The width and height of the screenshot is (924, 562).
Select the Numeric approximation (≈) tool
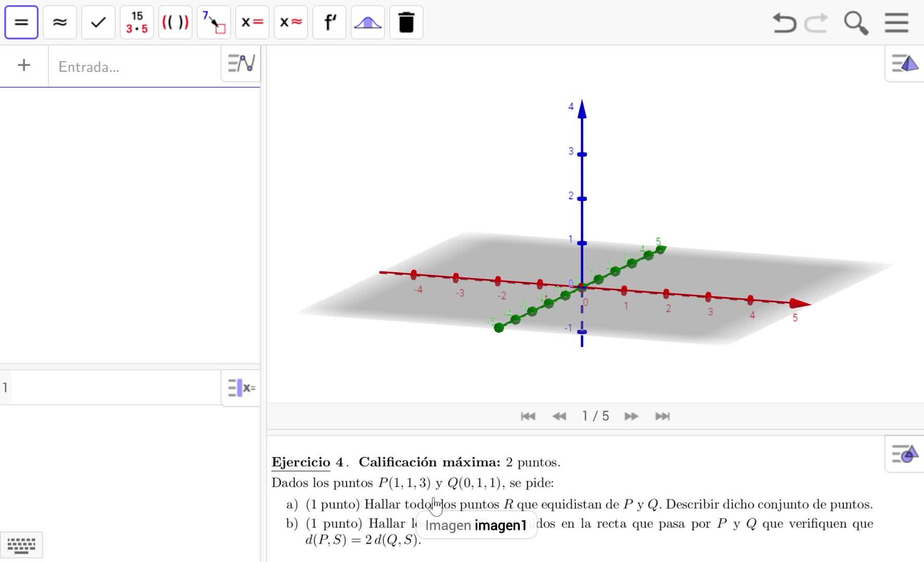[60, 22]
